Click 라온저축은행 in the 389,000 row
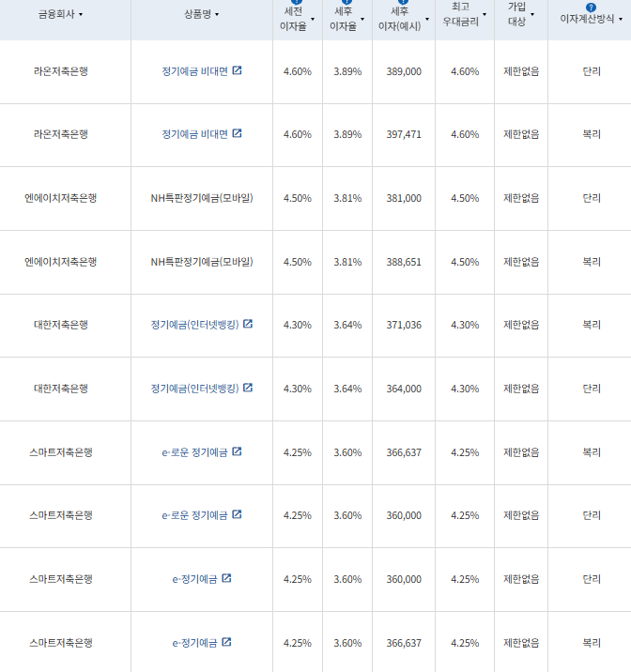Screen dimensions: 631x672 [x=61, y=71]
